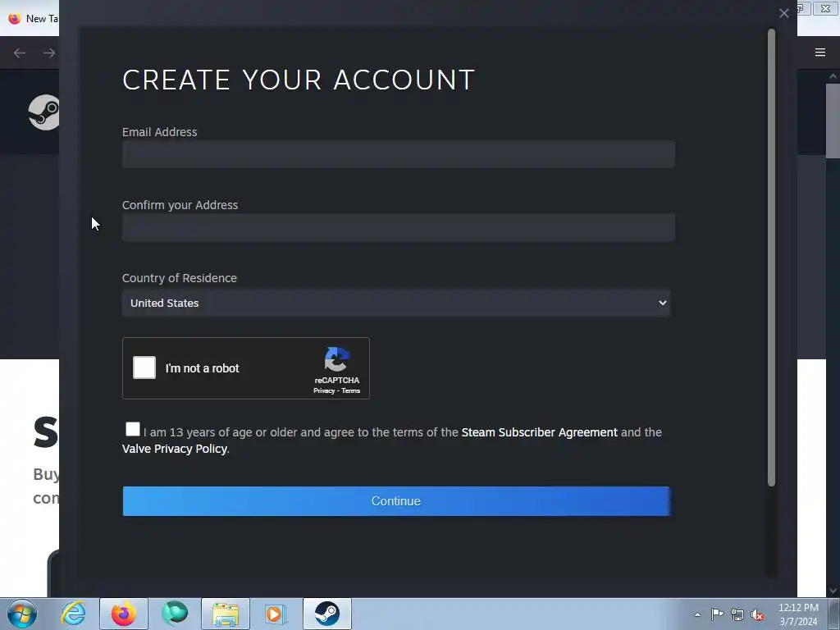This screenshot has width=840, height=630.
Task: Open the Firefox hamburger menu
Action: pyautogui.click(x=819, y=52)
